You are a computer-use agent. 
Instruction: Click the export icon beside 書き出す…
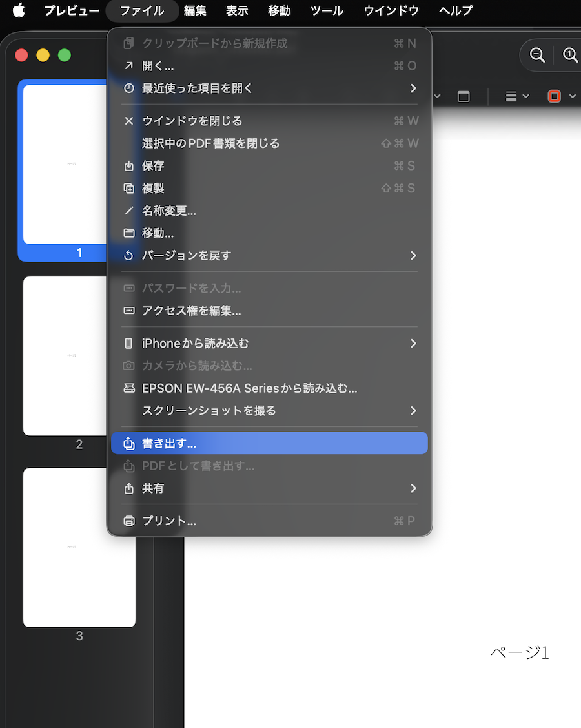129,443
